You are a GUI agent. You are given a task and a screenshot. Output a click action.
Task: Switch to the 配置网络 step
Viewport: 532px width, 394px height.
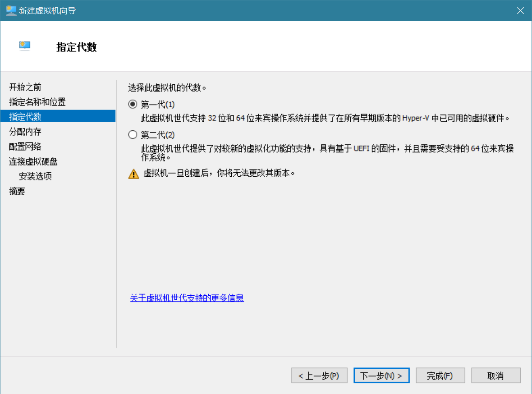[x=25, y=147]
